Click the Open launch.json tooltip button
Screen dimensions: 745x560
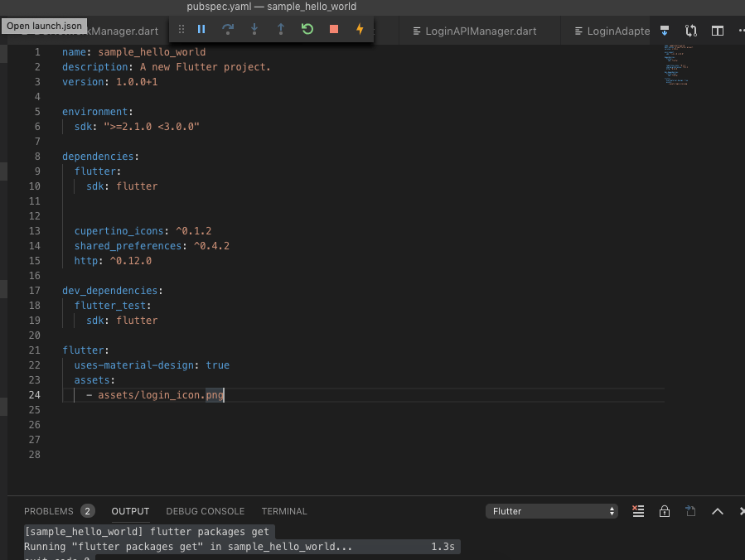coord(44,26)
